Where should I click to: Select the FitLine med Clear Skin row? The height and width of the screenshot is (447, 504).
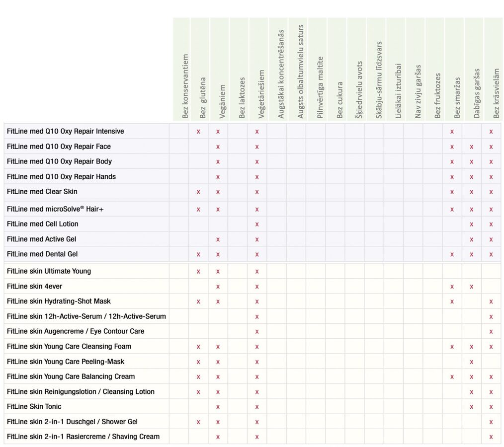(x=252, y=192)
